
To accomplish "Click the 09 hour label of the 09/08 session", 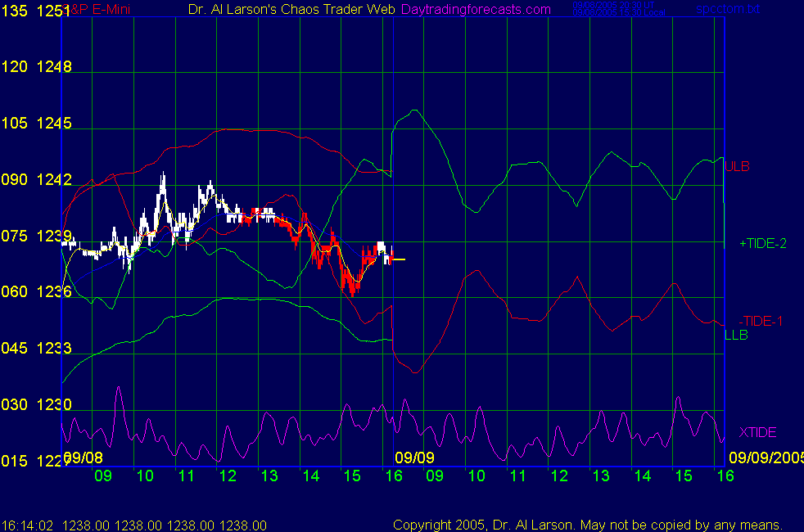I will pyautogui.click(x=103, y=476).
